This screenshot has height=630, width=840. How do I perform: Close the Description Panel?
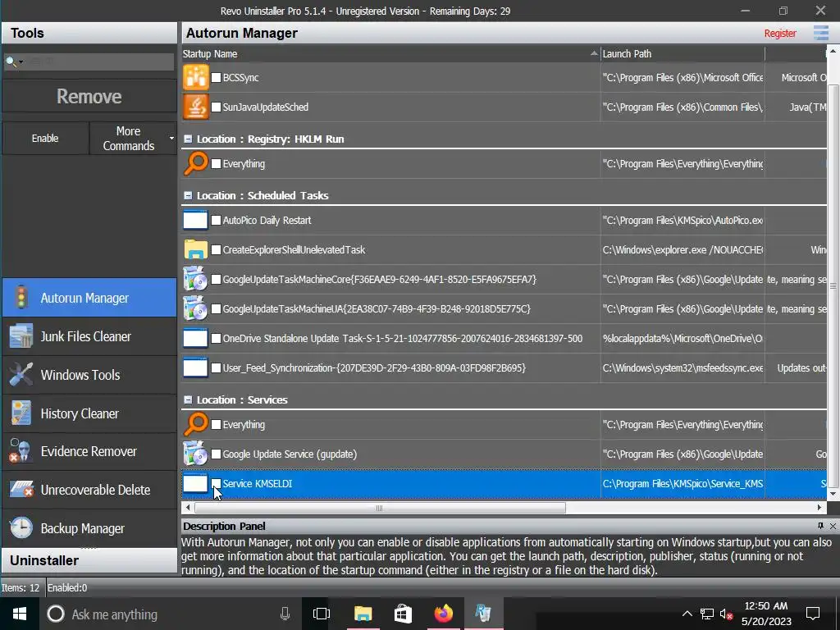coord(833,526)
